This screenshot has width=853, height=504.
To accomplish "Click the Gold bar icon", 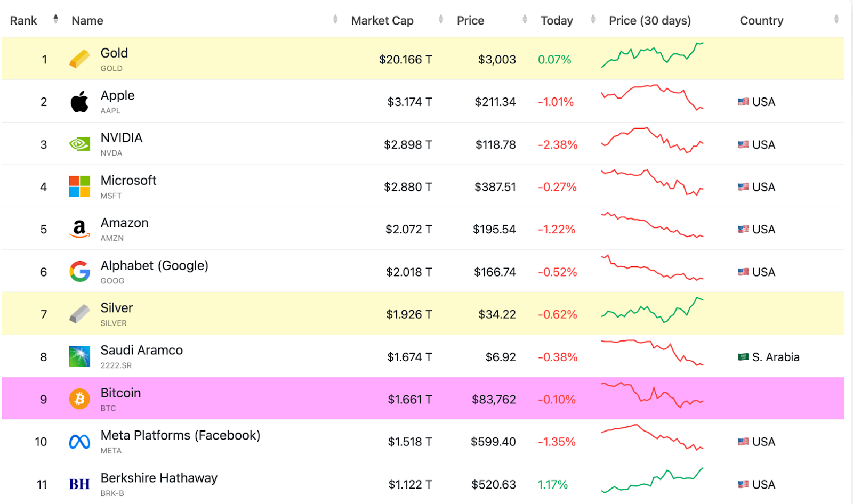I will tap(79, 59).
